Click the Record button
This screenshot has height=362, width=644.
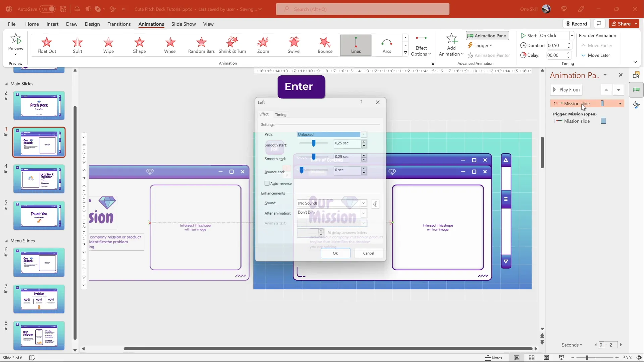[x=576, y=24]
